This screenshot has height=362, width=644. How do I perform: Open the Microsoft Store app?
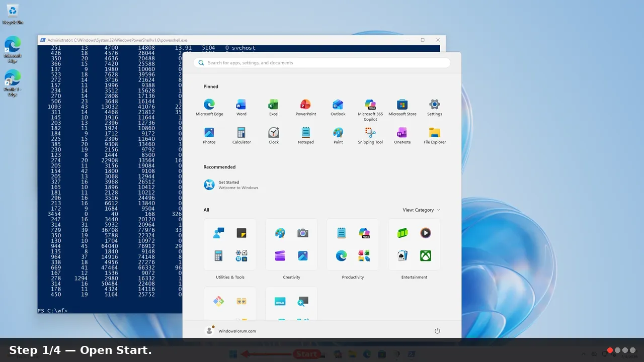(x=403, y=107)
